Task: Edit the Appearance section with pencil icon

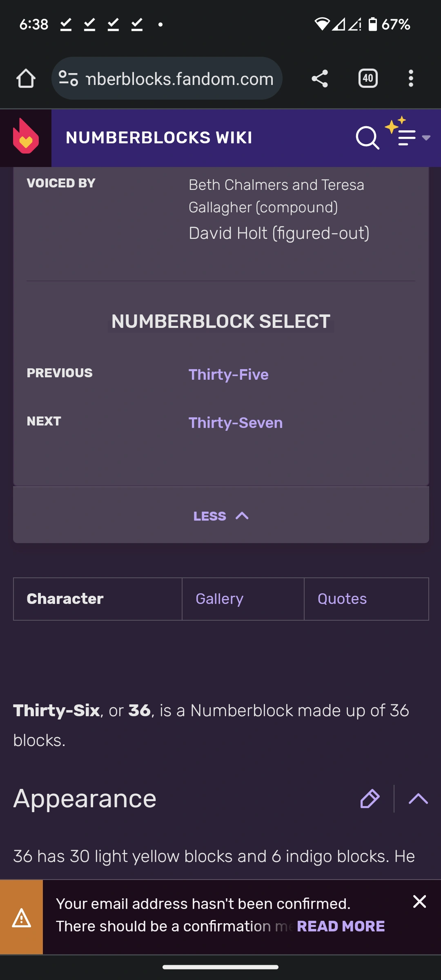Action: (x=370, y=799)
